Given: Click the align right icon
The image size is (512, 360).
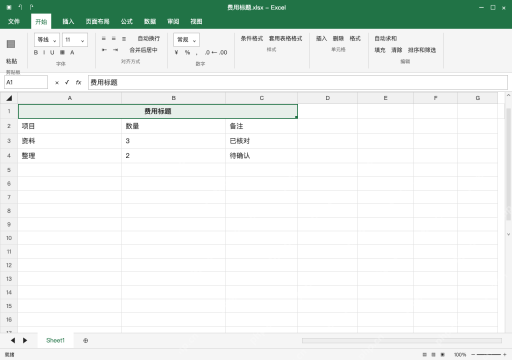Looking at the screenshot, I should pos(124,39).
